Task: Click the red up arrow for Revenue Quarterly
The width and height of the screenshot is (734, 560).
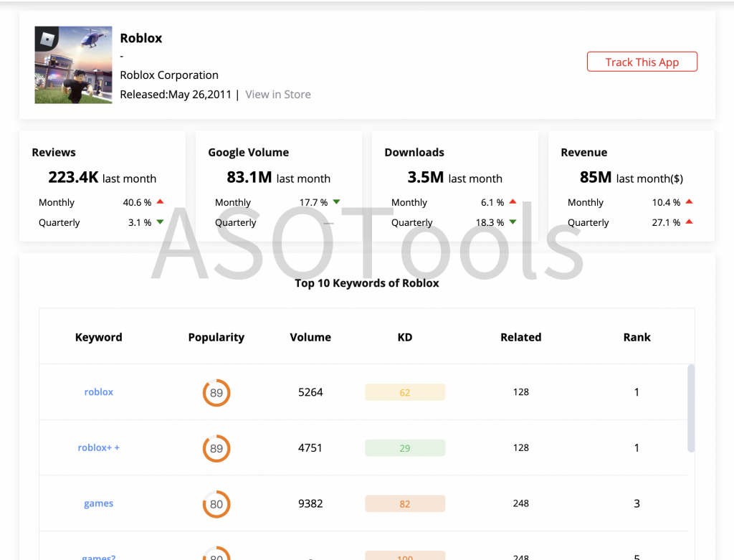Action: click(x=689, y=222)
